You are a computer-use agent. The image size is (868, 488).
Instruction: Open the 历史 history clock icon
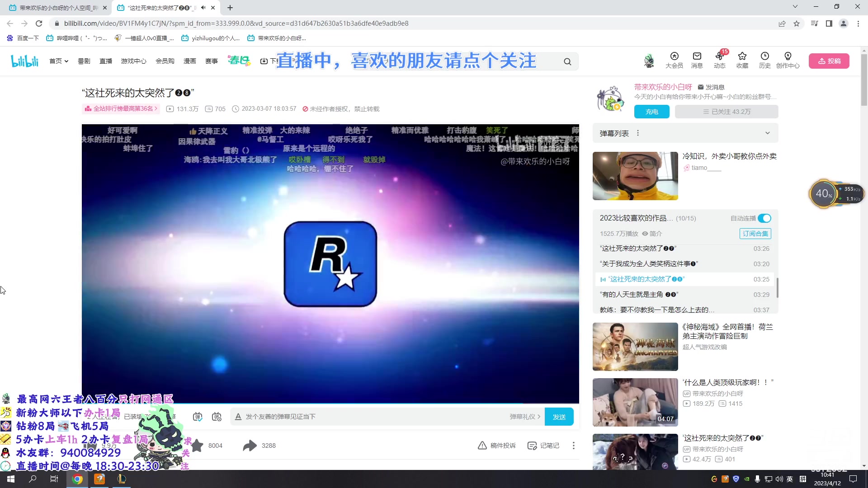765,60
